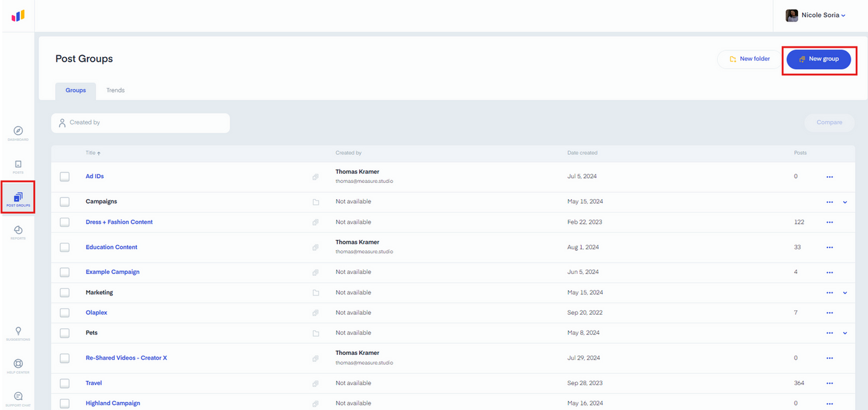
Task: Check the Dress + Fashion Content checkbox
Action: click(64, 222)
